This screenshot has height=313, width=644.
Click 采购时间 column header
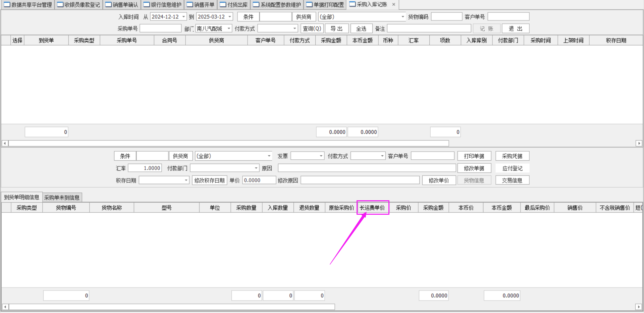click(541, 40)
